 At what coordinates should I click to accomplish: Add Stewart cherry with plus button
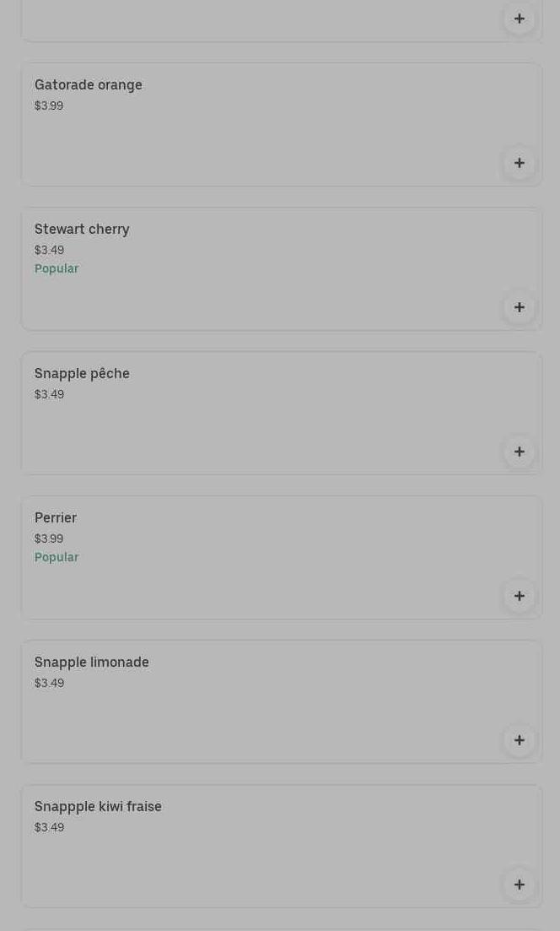tap(520, 307)
